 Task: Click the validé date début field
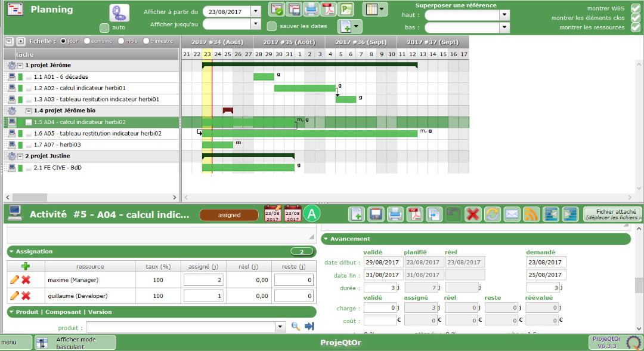click(382, 263)
